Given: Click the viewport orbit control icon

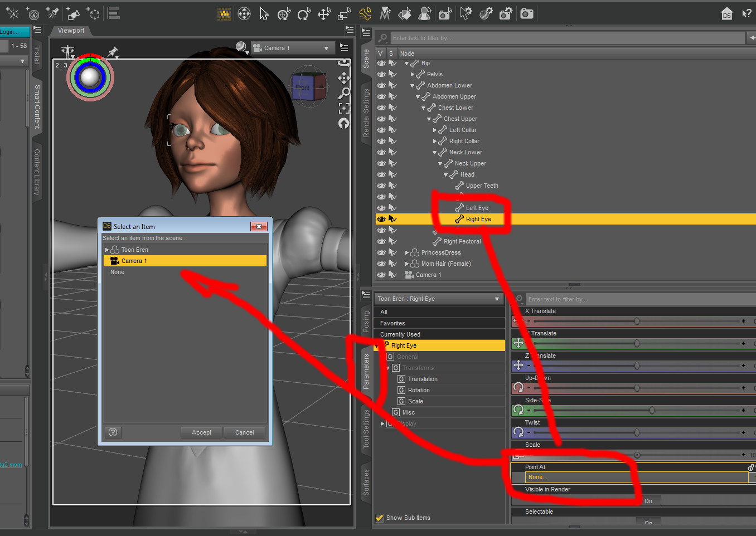Looking at the screenshot, I should (x=344, y=63).
